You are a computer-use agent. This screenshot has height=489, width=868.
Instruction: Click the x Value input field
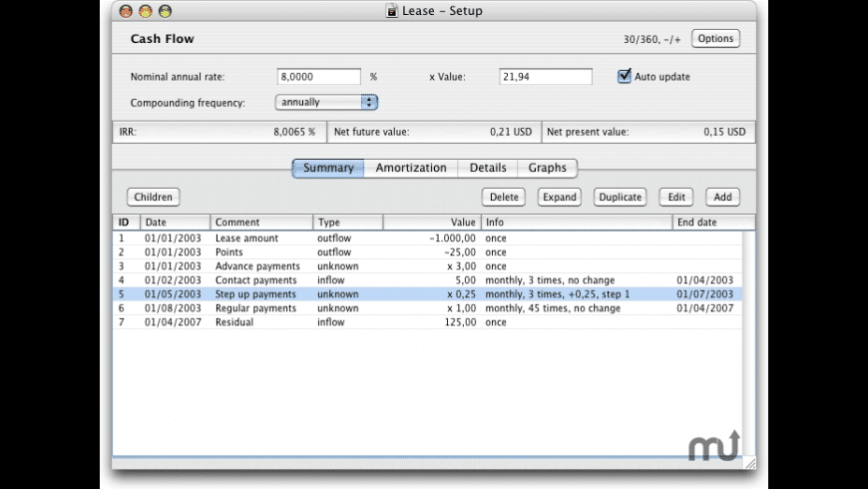[x=546, y=77]
